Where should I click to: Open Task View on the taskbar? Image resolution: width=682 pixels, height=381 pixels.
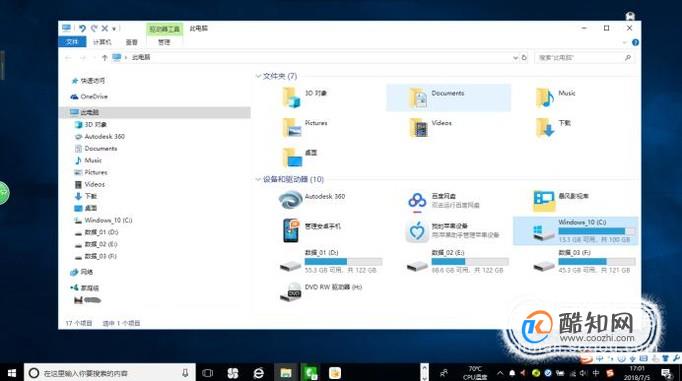pyautogui.click(x=207, y=373)
